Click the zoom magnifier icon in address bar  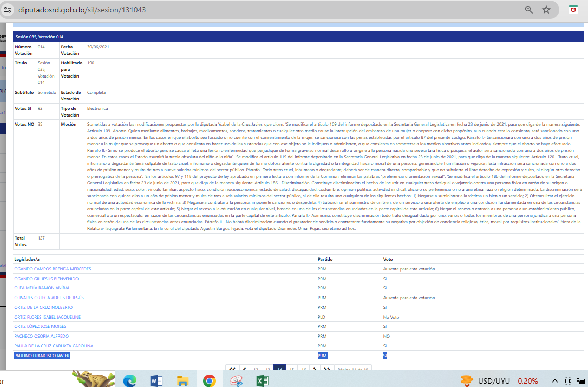[529, 10]
